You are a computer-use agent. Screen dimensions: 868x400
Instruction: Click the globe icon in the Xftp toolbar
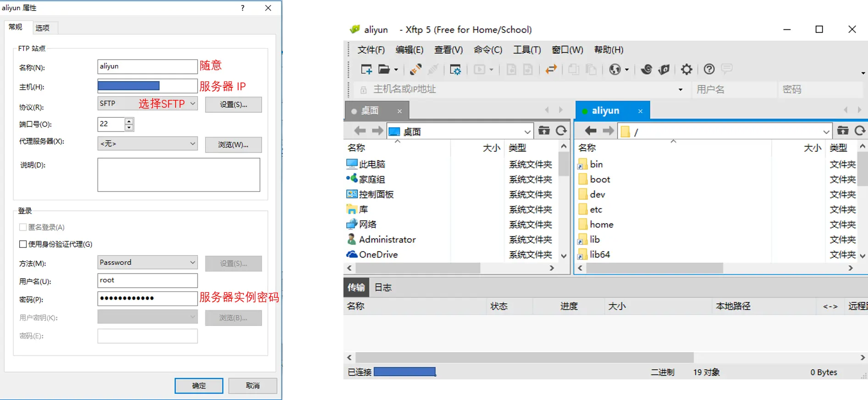[614, 69]
